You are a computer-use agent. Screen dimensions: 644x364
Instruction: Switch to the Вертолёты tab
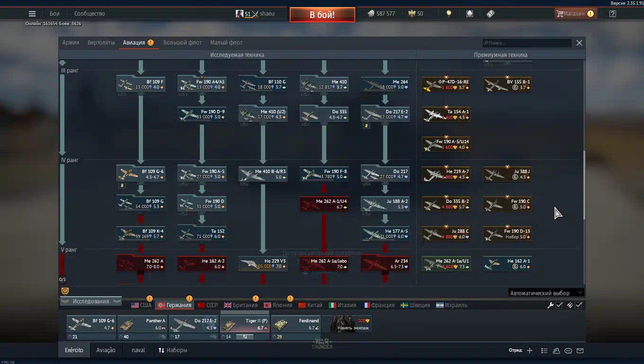(x=101, y=43)
